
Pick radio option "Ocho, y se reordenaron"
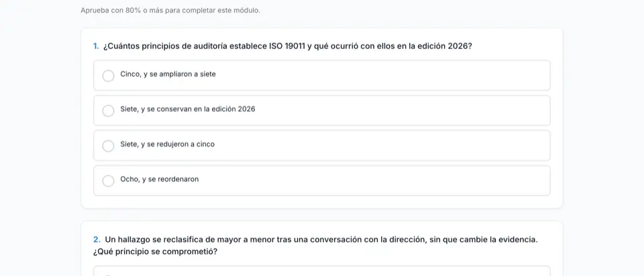(108, 181)
